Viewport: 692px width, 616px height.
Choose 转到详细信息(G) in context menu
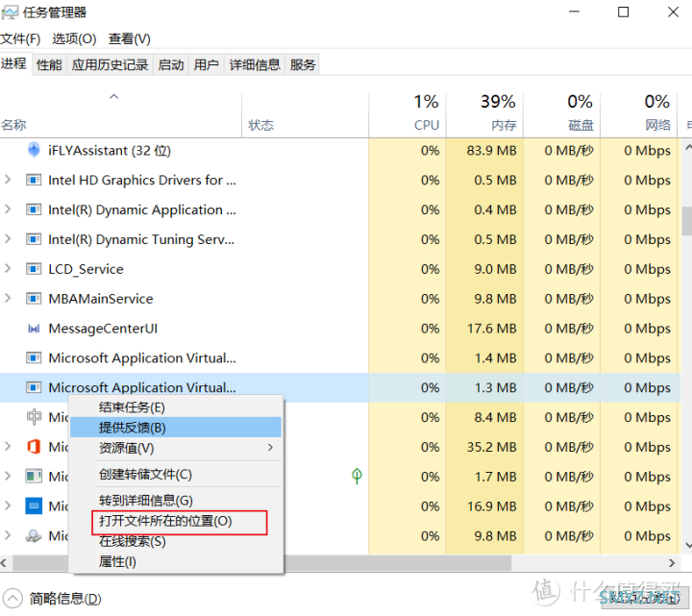pyautogui.click(x=176, y=501)
